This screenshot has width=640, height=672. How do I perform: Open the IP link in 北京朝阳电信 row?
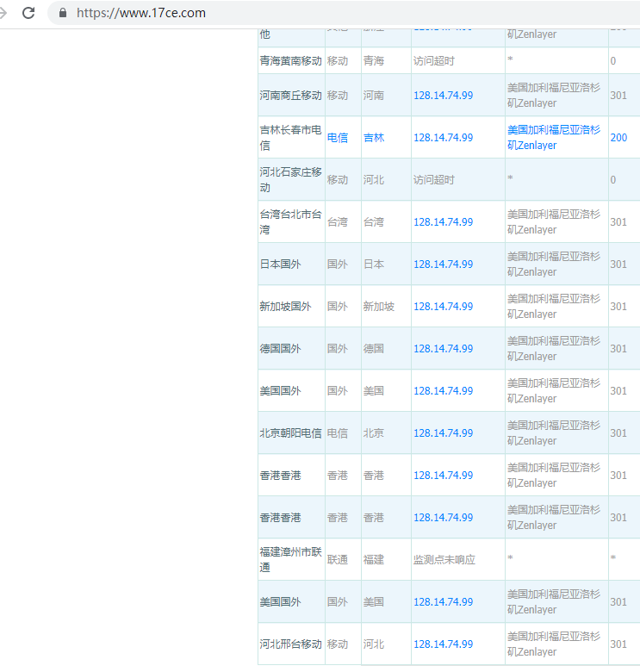coord(443,432)
